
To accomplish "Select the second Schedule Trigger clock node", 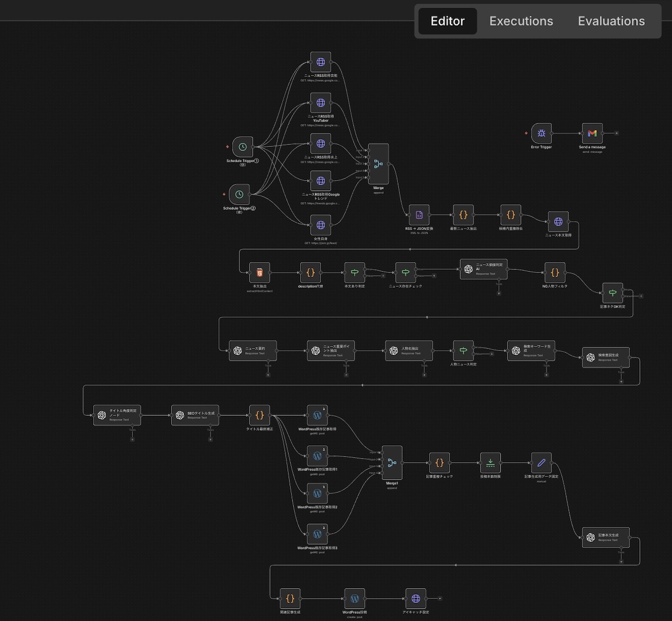I will [x=239, y=194].
